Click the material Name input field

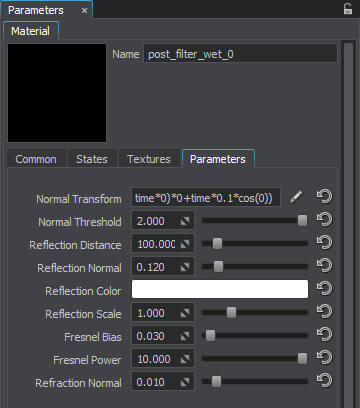point(240,53)
